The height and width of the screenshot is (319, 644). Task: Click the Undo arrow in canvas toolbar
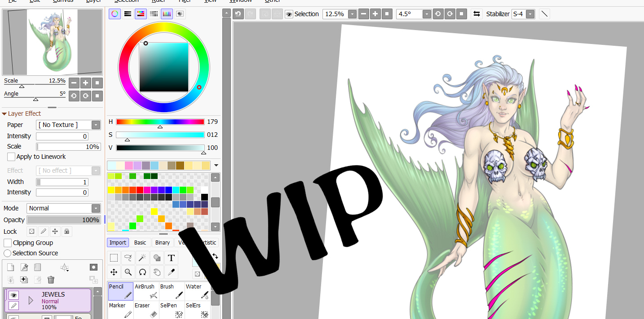pos(238,14)
